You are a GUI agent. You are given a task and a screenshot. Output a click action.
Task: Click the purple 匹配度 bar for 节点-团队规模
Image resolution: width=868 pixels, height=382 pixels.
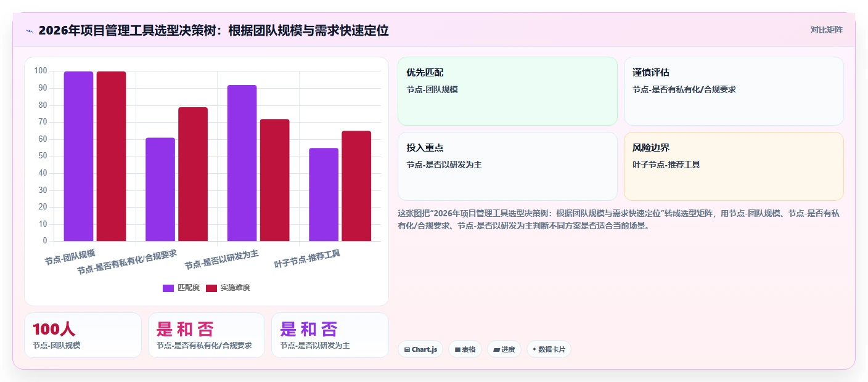(x=78, y=156)
